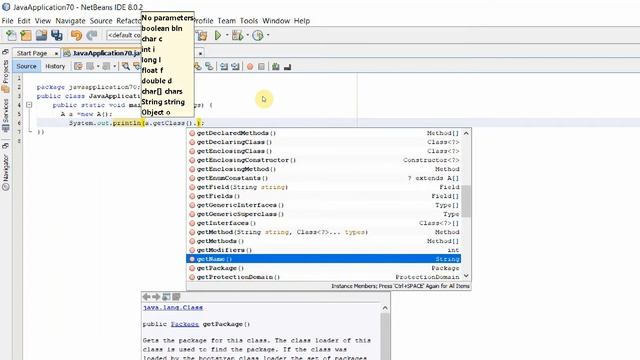The width and height of the screenshot is (640, 360).
Task: Choose getModifiers() completion entry
Action: click(323, 250)
